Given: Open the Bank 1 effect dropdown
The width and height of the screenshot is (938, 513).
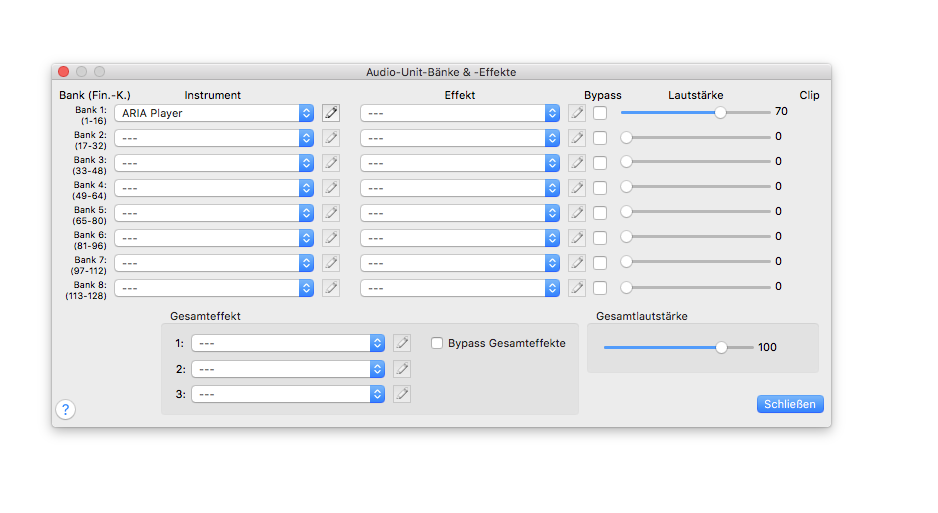Looking at the screenshot, I should [460, 113].
